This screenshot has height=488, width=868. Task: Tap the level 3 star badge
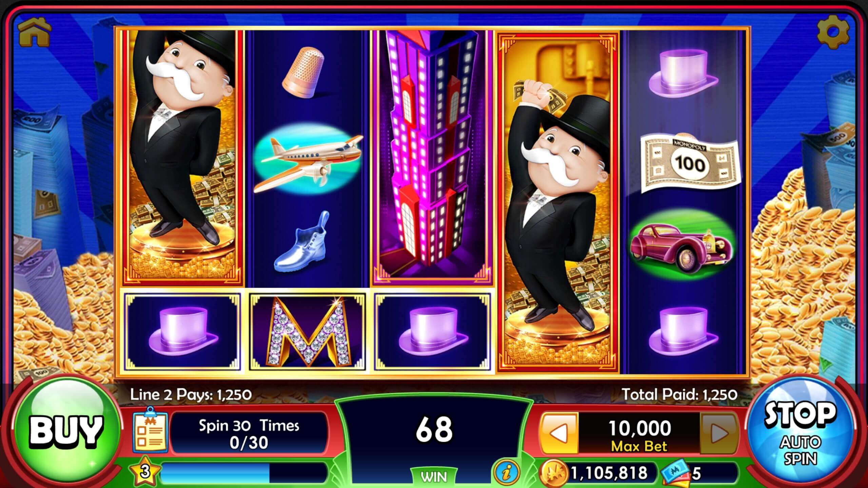(145, 471)
